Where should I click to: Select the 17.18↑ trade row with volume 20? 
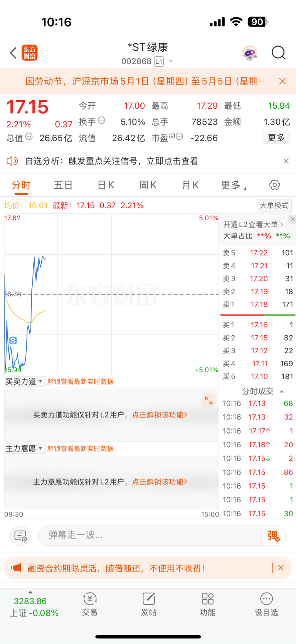pos(258,445)
